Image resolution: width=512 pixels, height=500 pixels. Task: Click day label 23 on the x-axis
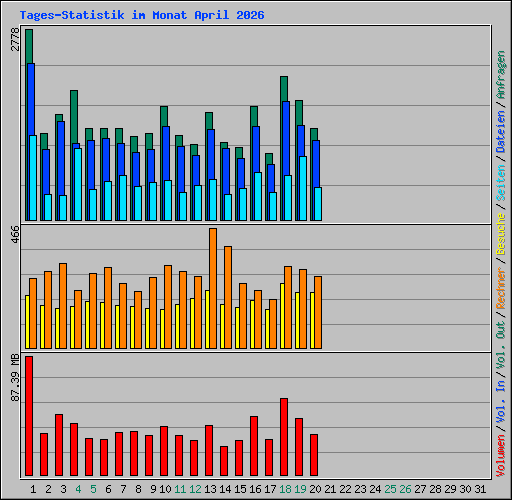pos(360,489)
